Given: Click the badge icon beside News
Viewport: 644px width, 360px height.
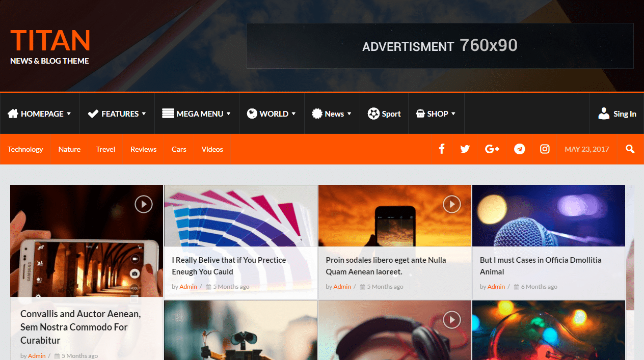Looking at the screenshot, I should click(x=317, y=114).
